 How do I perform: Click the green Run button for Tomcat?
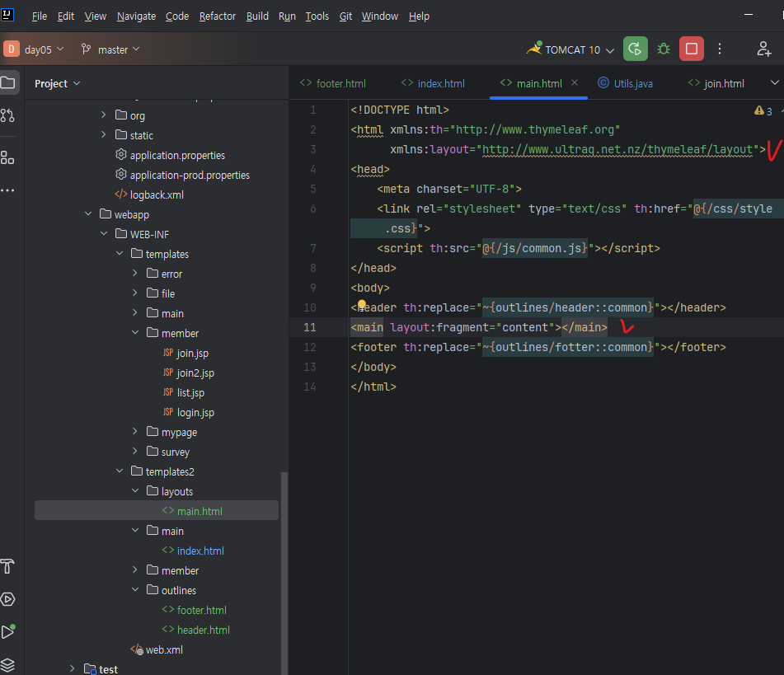pos(635,49)
